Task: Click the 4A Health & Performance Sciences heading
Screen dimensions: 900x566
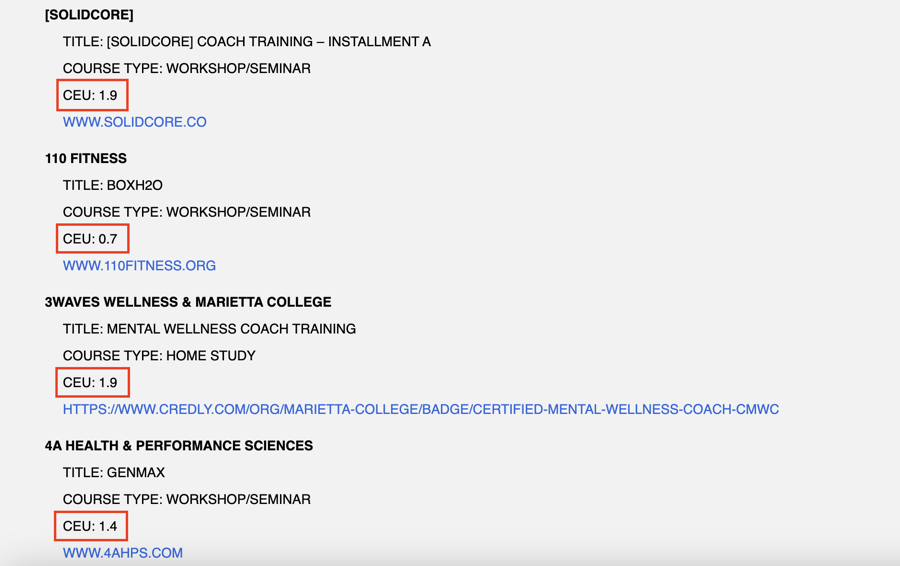Action: pyautogui.click(x=179, y=446)
